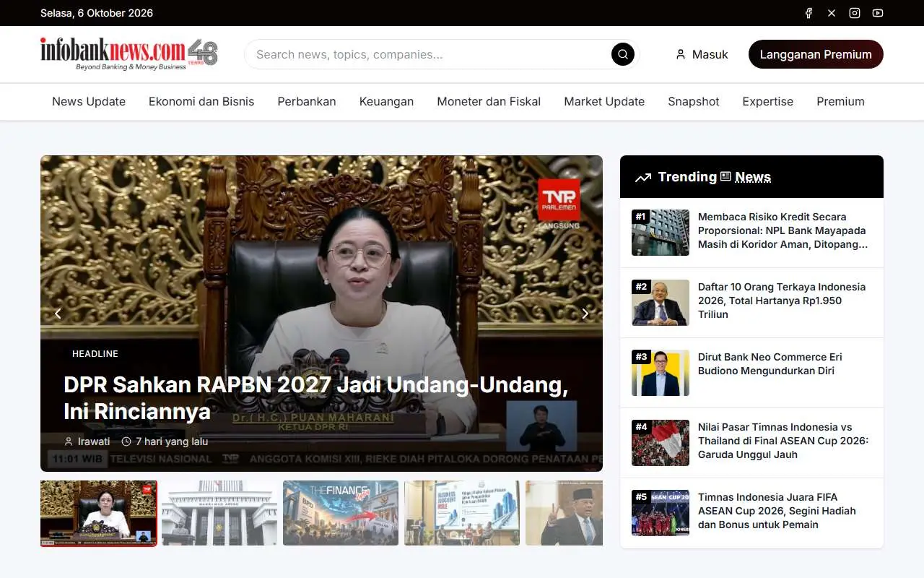Open the Snapshot menu
The width and height of the screenshot is (924, 578).
pos(694,102)
